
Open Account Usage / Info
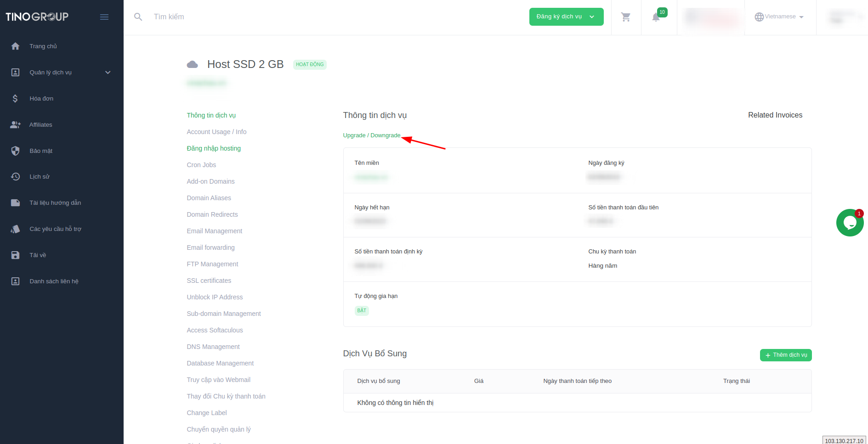(216, 132)
